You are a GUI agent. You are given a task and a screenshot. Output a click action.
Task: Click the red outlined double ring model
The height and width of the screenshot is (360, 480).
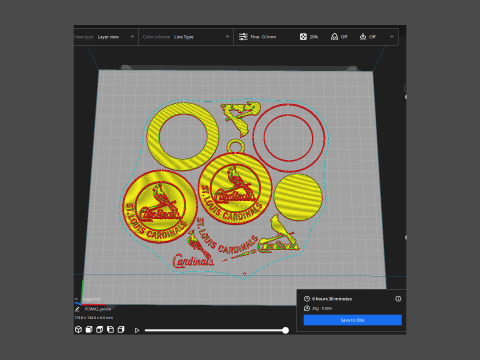pos(289,138)
